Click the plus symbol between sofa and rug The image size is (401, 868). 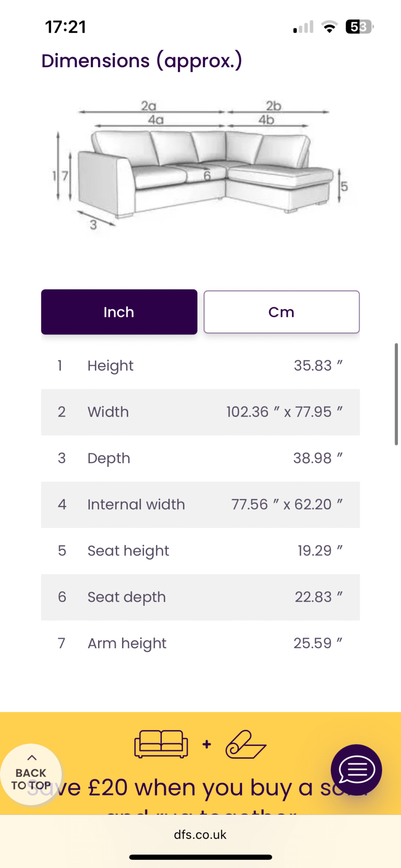207,744
